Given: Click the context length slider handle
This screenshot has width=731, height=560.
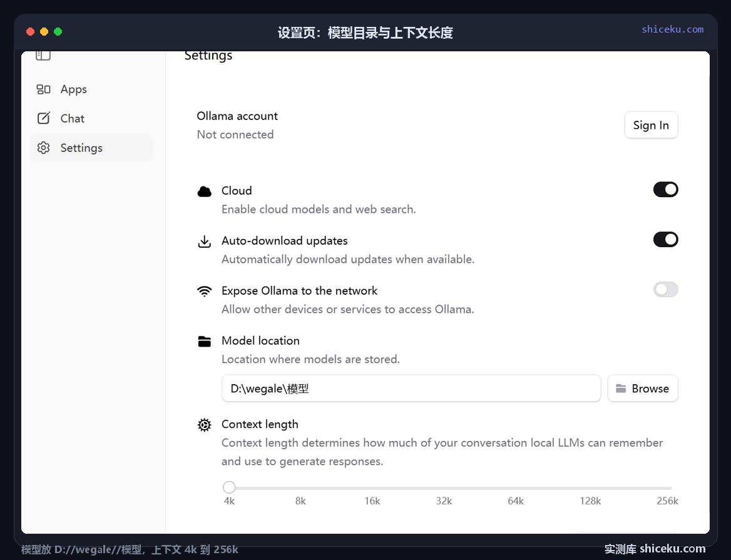Looking at the screenshot, I should 229,487.
